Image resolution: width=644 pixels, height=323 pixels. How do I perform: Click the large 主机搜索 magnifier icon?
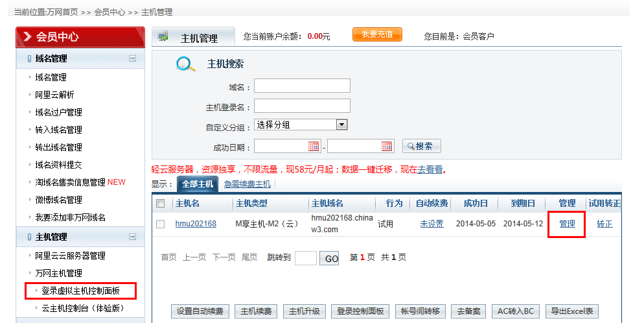coord(185,64)
